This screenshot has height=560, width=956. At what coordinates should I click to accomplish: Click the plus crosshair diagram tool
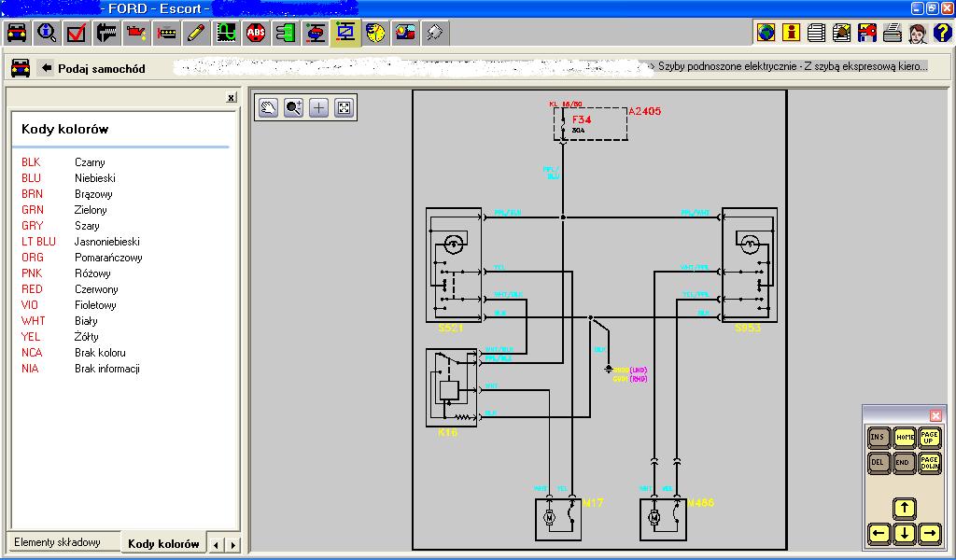(x=319, y=108)
